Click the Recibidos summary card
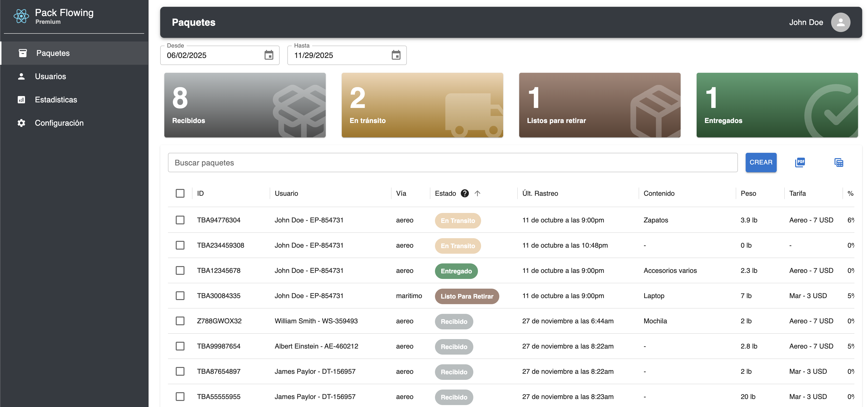This screenshot has height=407, width=868. click(245, 105)
